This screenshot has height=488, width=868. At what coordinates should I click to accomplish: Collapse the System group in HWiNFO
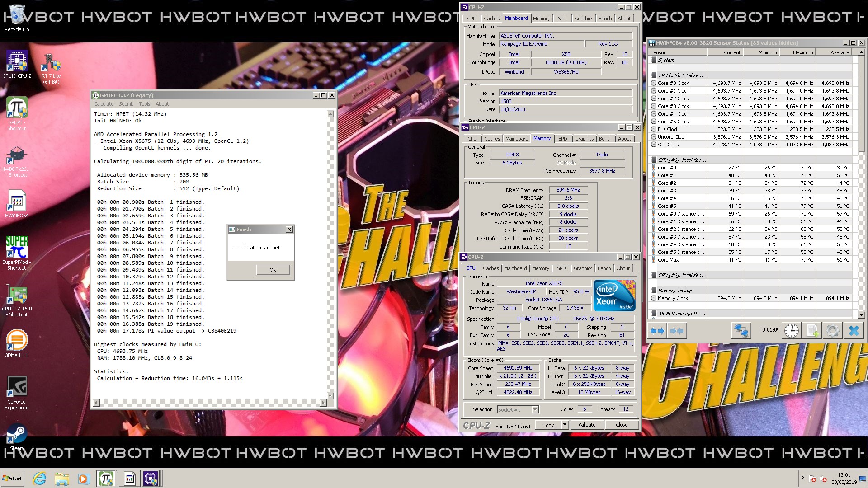(x=653, y=60)
